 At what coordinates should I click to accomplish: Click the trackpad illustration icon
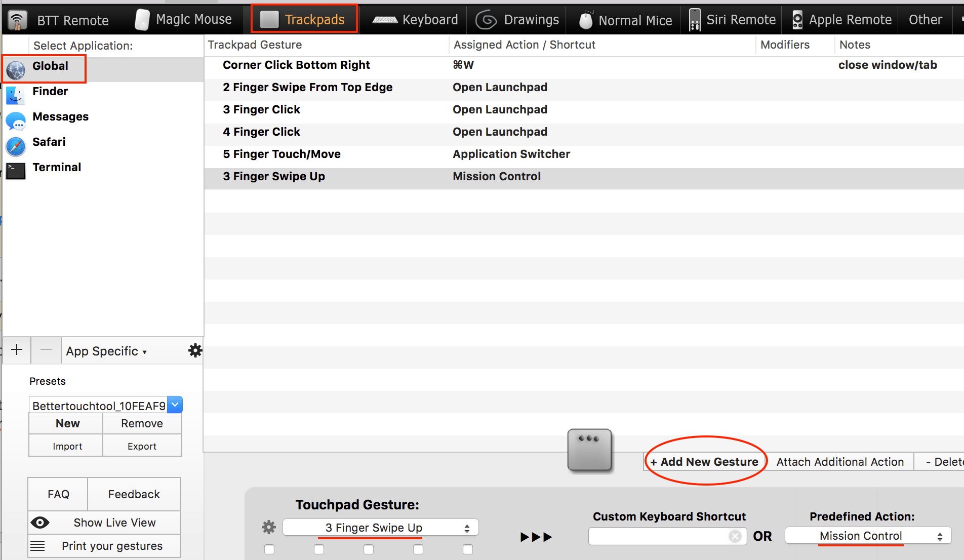589,450
